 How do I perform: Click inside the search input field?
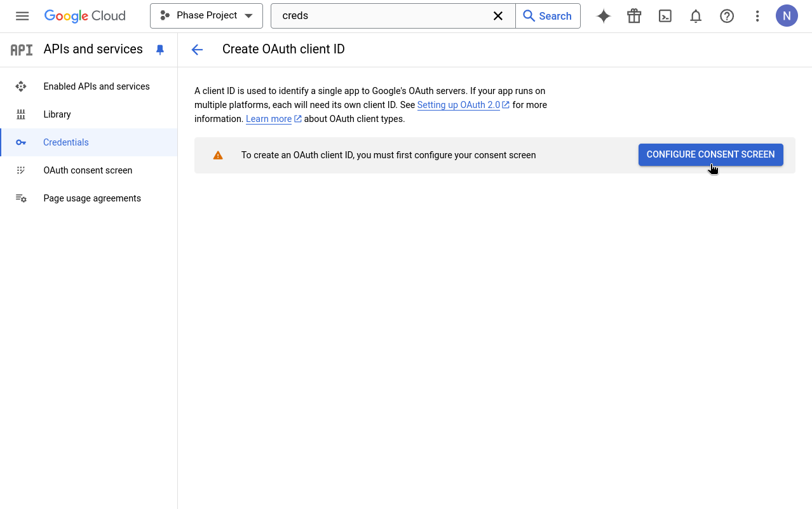click(x=381, y=16)
